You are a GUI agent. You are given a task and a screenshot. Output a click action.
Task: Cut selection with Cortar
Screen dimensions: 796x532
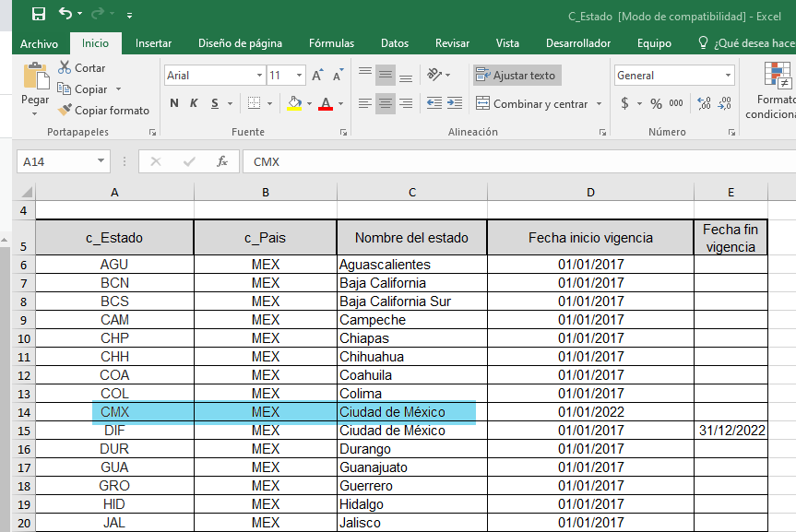(82, 67)
